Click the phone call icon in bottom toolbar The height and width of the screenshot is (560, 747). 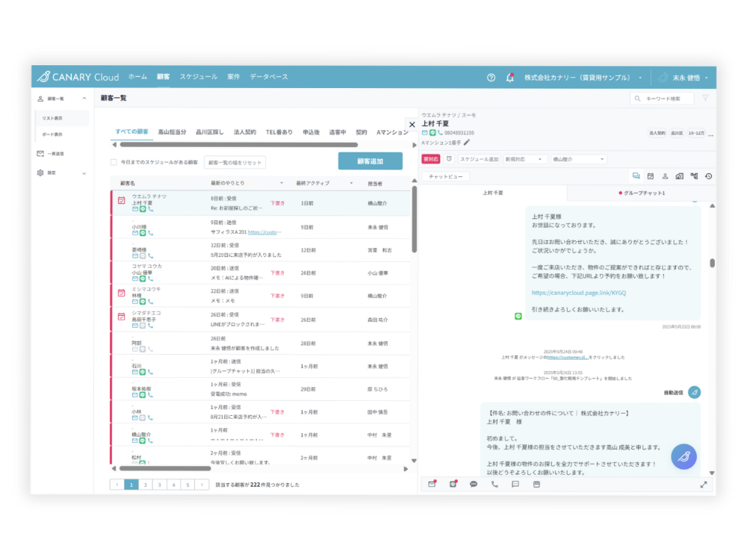click(x=495, y=484)
